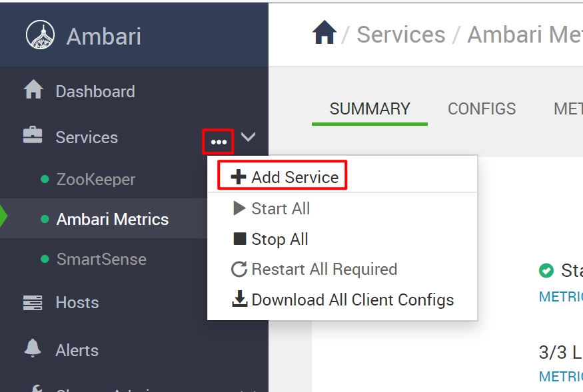Select Download All Client Configs
This screenshot has height=392, width=583.
coord(343,299)
